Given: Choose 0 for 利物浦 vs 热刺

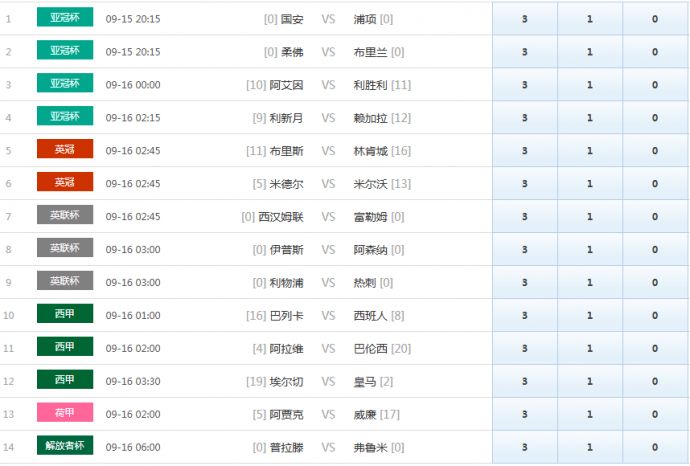Looking at the screenshot, I should 655,283.
